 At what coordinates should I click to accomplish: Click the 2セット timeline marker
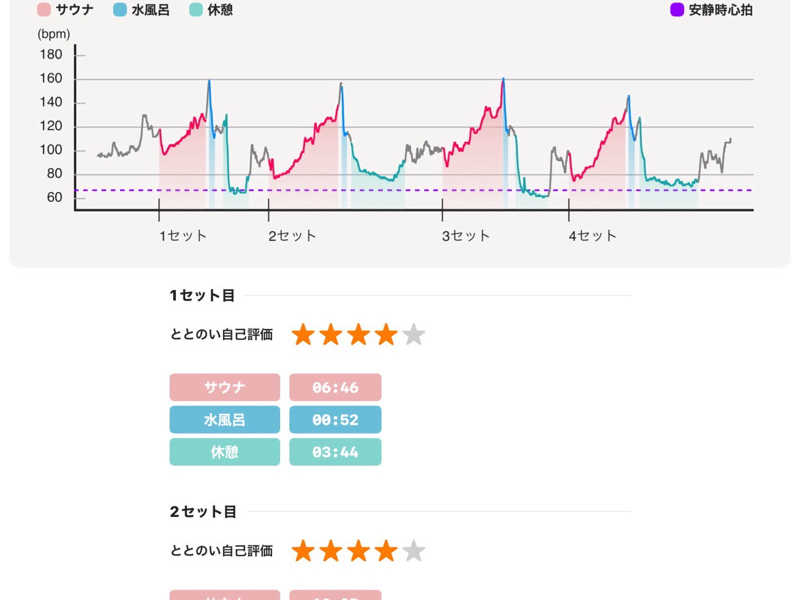pyautogui.click(x=292, y=236)
